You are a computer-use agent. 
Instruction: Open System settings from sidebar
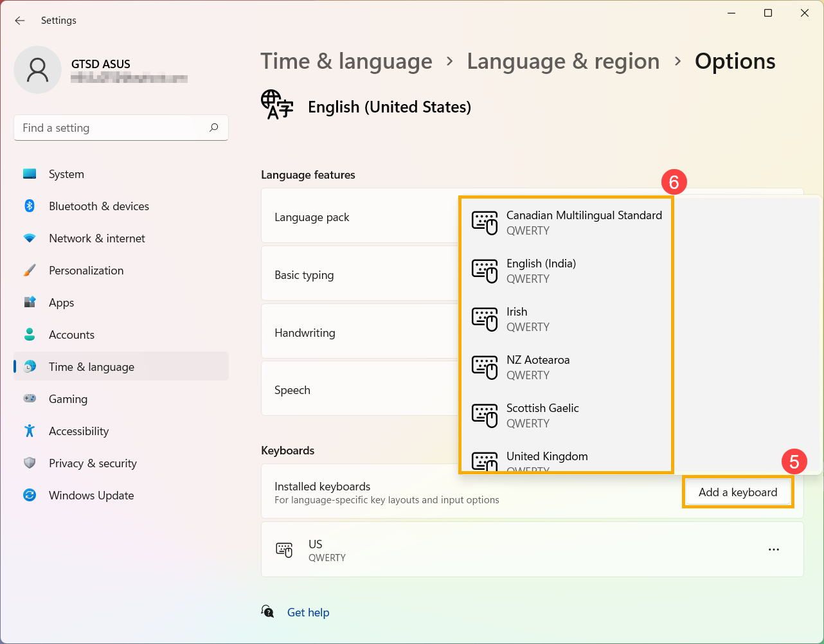(66, 174)
